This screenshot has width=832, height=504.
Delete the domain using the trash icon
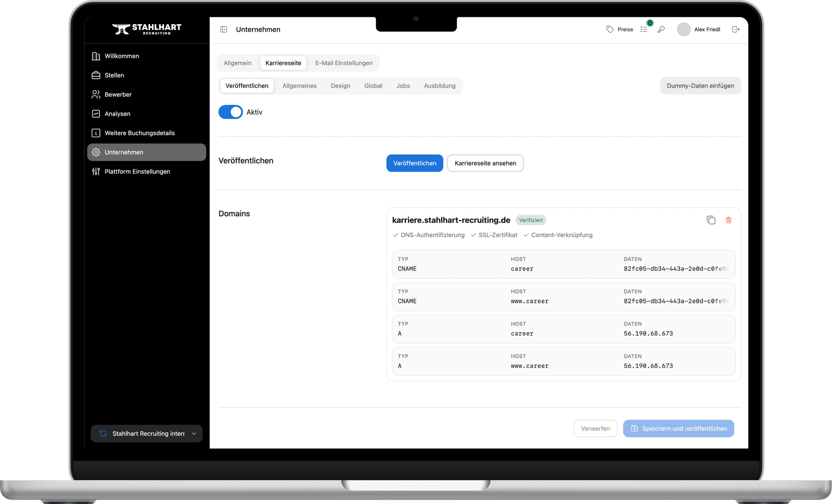point(728,220)
